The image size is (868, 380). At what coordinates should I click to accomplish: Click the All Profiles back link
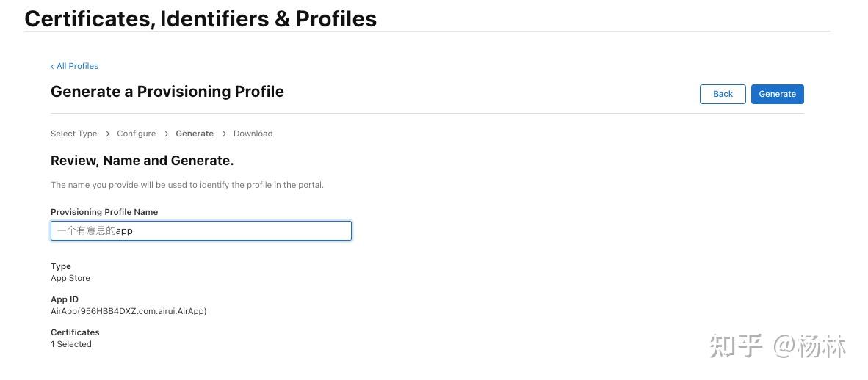point(75,66)
